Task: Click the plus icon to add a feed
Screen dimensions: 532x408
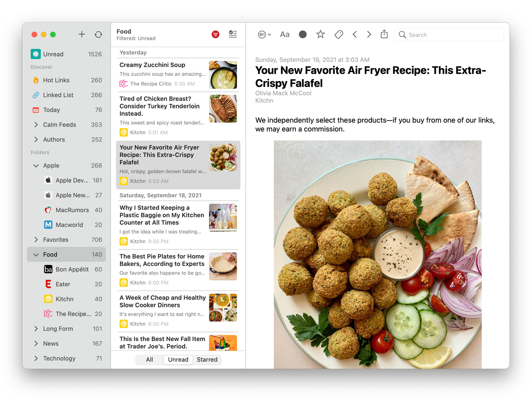Action: tap(82, 34)
